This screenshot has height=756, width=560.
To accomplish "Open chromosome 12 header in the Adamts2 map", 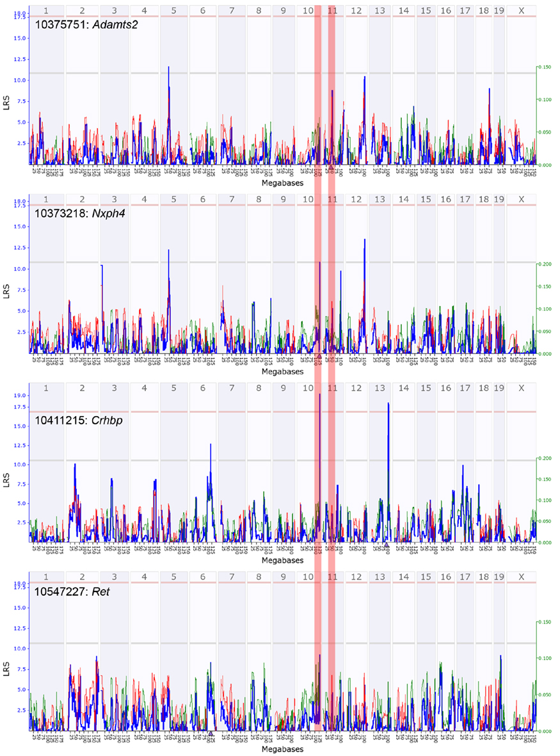I will click(356, 11).
